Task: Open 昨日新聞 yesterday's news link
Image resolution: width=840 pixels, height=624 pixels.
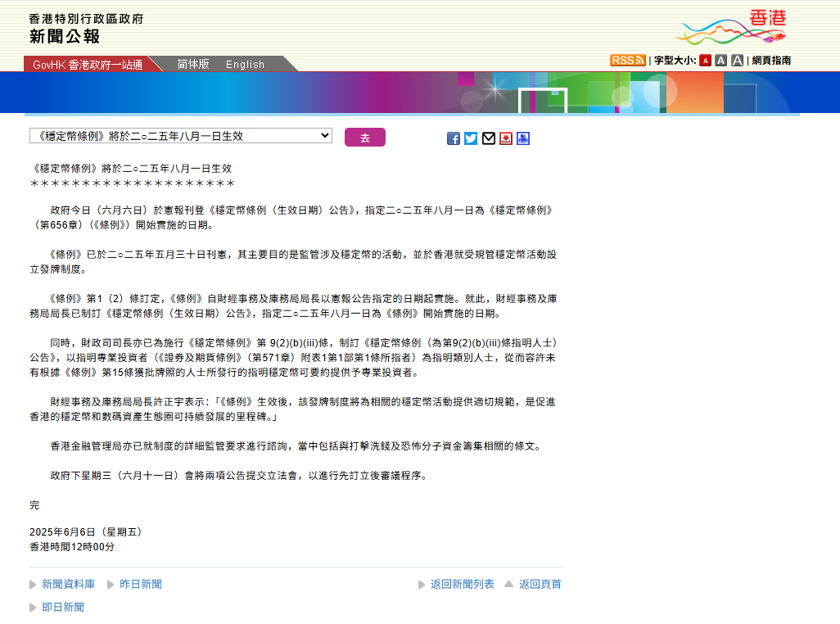Action: (141, 584)
